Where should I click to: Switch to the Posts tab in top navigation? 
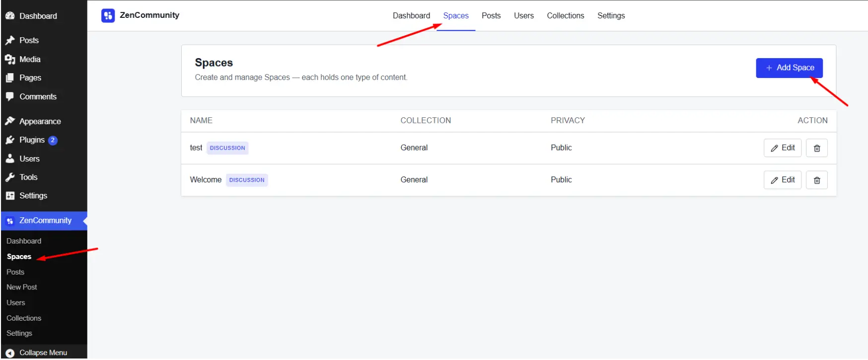(491, 15)
